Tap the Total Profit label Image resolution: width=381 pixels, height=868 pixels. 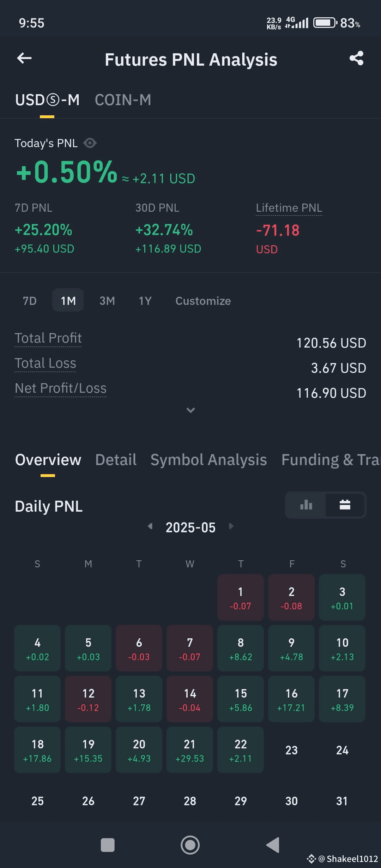pyautogui.click(x=48, y=338)
